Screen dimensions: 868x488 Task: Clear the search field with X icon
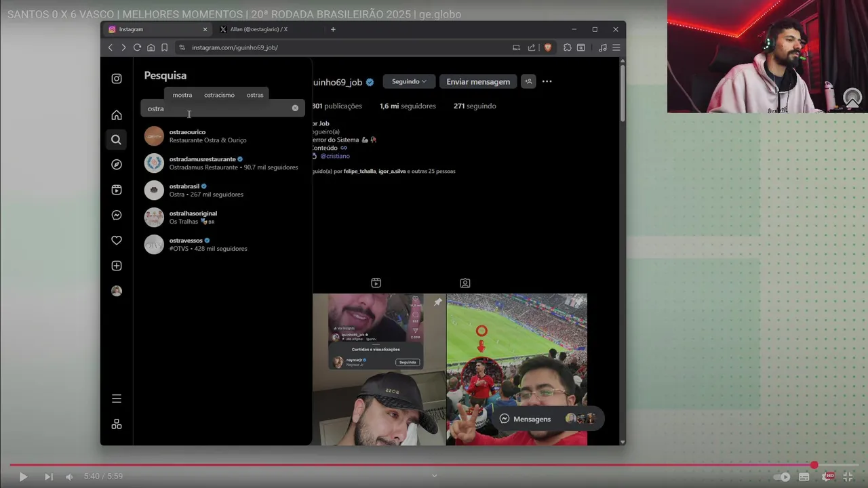click(295, 108)
